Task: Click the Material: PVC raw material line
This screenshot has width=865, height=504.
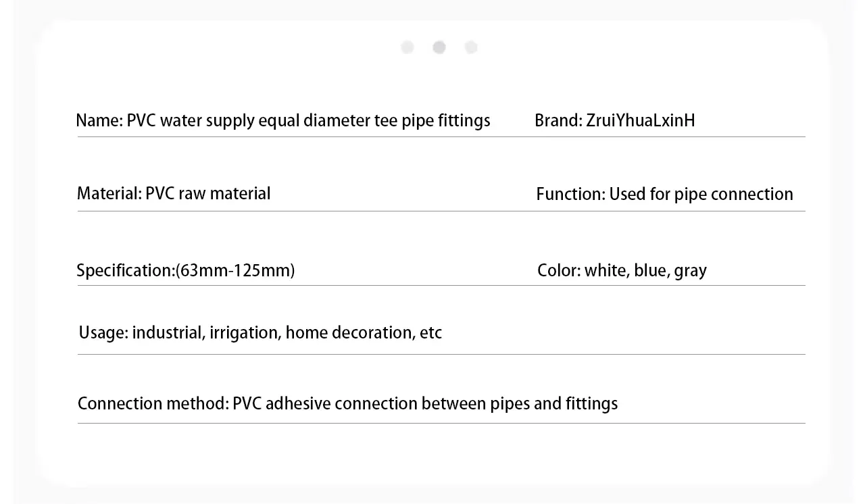Action: (174, 194)
